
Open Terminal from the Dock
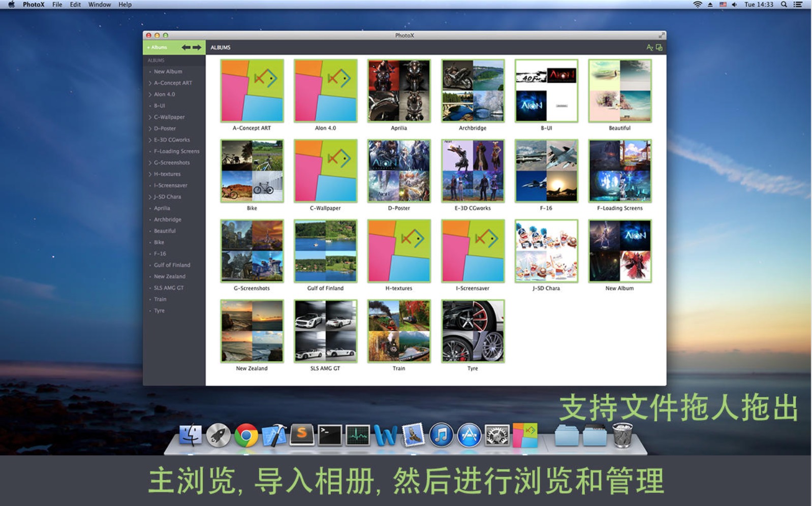coord(330,435)
